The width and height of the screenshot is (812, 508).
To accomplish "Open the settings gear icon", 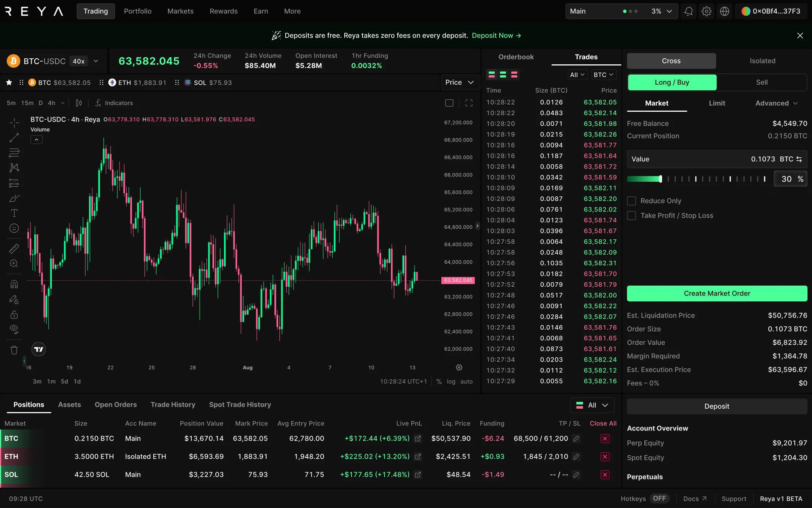I will pos(706,11).
